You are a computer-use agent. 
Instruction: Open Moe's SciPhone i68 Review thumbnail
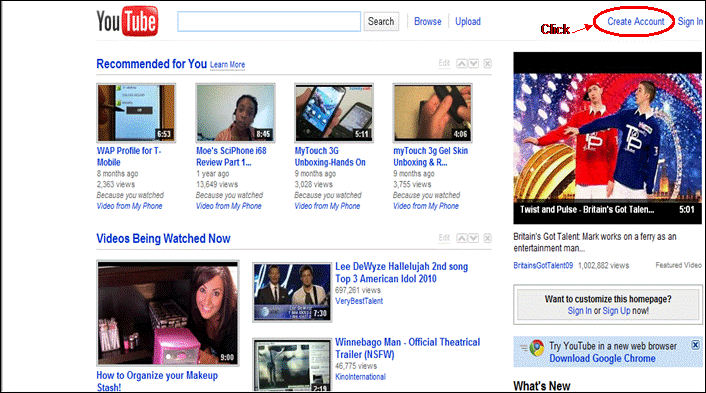pyautogui.click(x=235, y=113)
